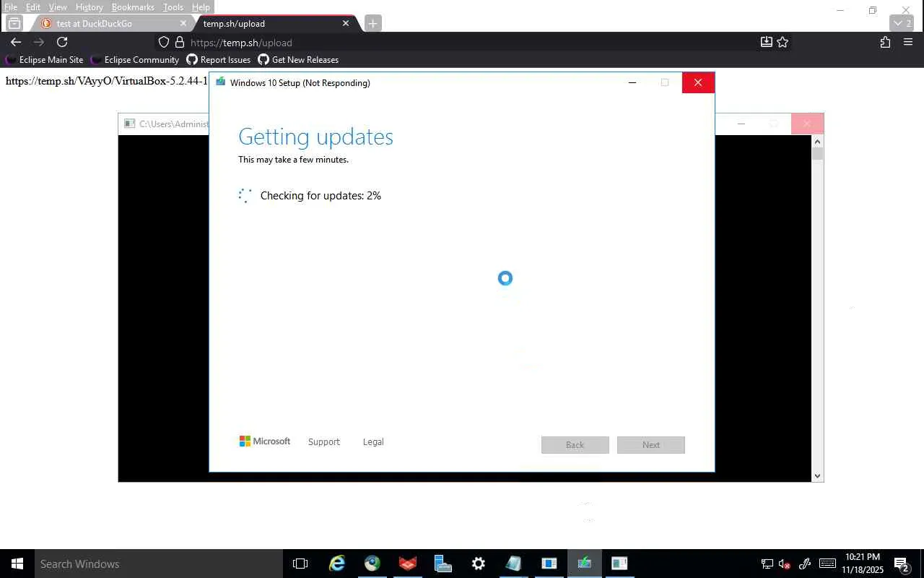This screenshot has height=578, width=924.
Task: Open the File menu
Action: 11,7
